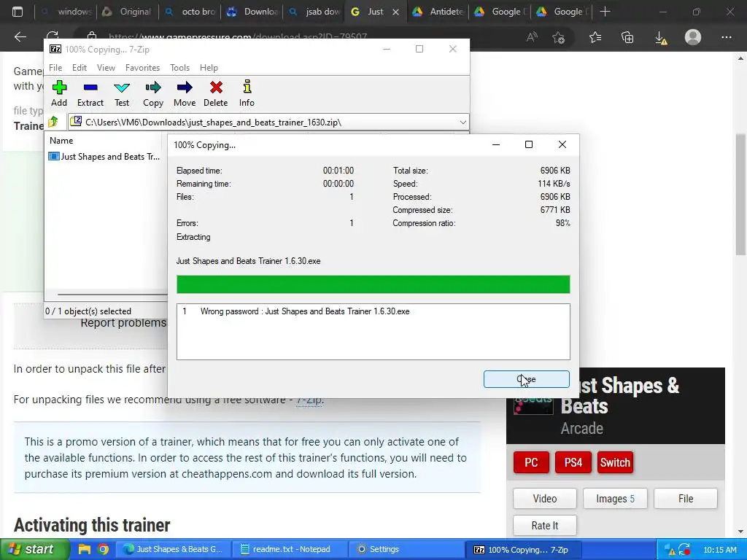Open a new browser tab
Image resolution: width=747 pixels, height=560 pixels.
[x=605, y=12]
